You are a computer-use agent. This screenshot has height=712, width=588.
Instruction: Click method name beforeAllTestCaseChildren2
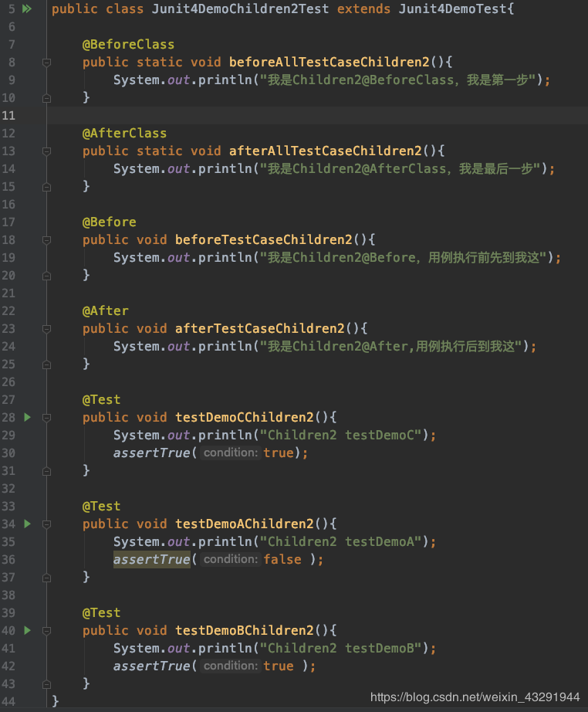click(x=329, y=63)
